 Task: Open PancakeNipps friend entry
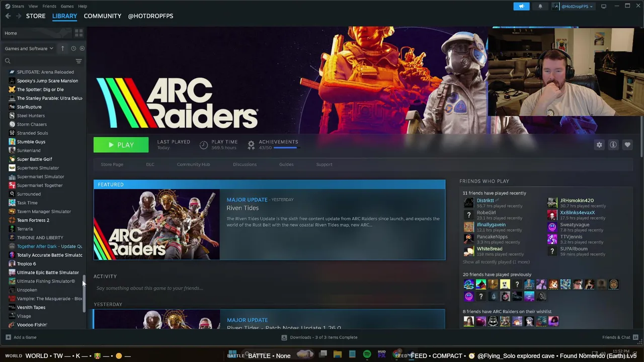[x=492, y=239]
